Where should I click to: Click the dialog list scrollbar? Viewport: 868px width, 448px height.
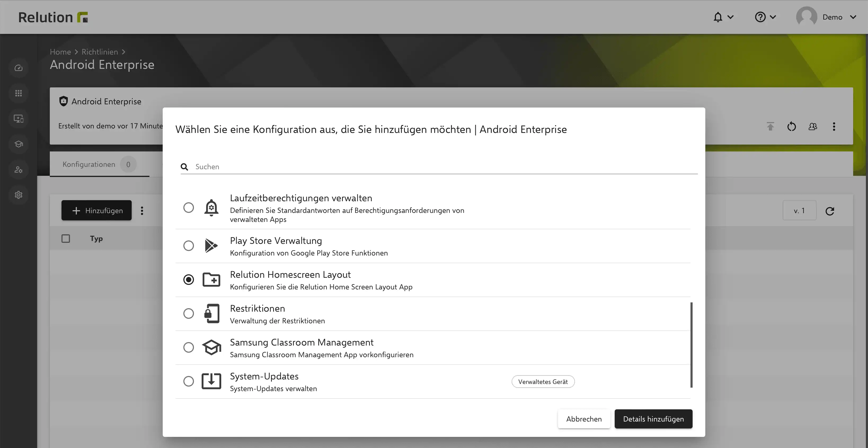coord(692,344)
